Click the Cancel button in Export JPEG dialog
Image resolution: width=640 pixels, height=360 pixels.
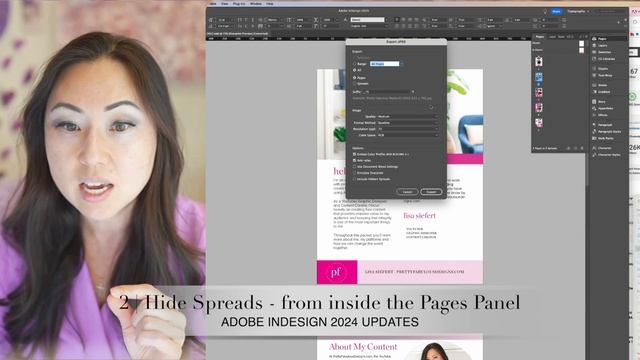[x=407, y=192]
